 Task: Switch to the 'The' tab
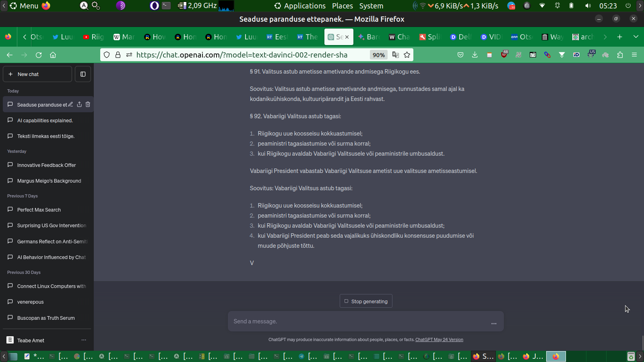pyautogui.click(x=308, y=37)
